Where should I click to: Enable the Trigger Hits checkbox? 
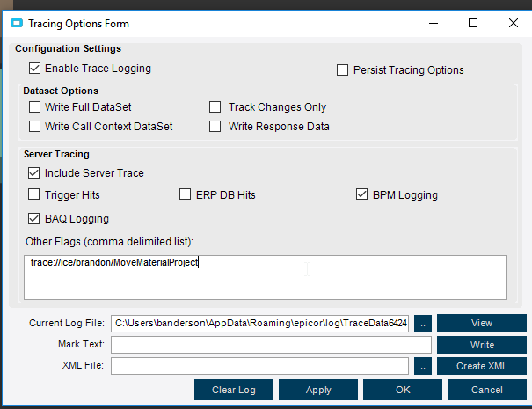[35, 194]
